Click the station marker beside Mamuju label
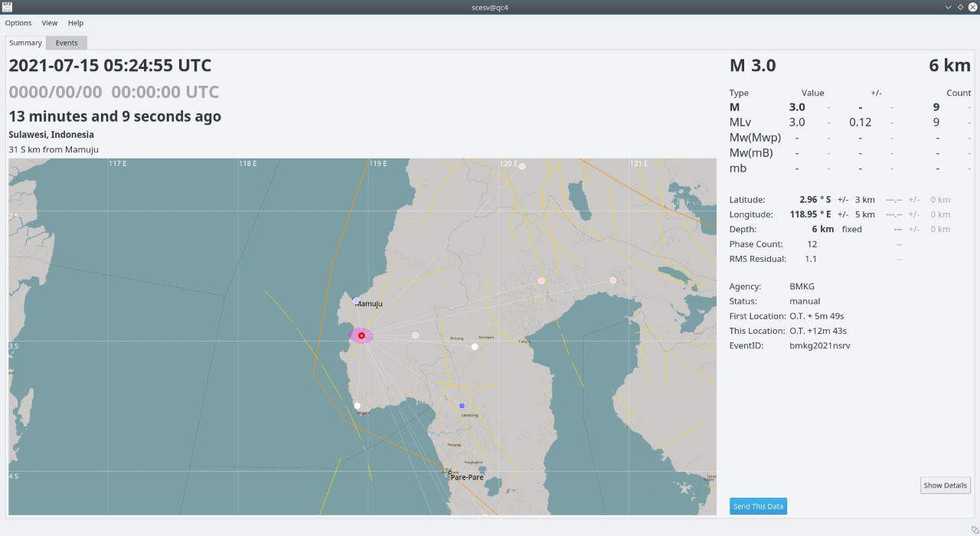Image resolution: width=980 pixels, height=536 pixels. (x=357, y=300)
